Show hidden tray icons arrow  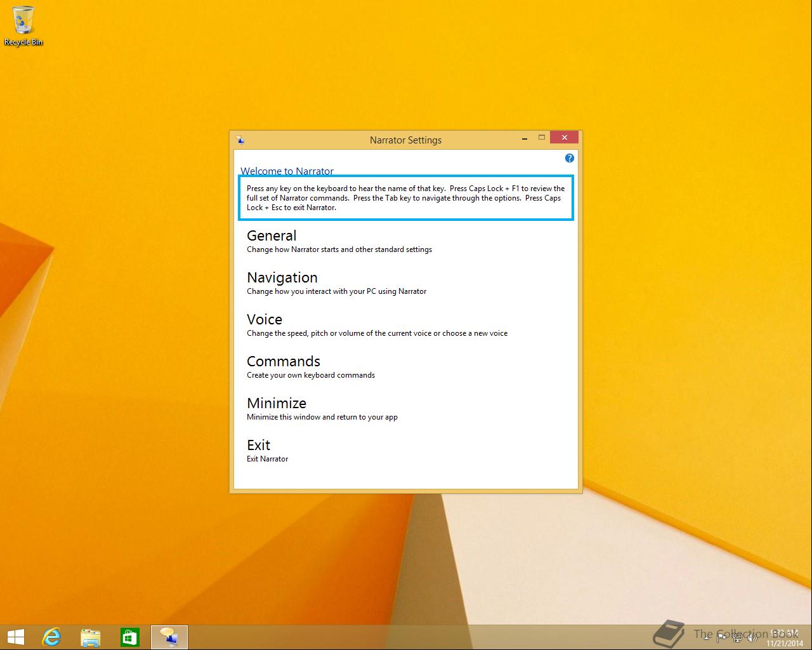[x=707, y=637]
